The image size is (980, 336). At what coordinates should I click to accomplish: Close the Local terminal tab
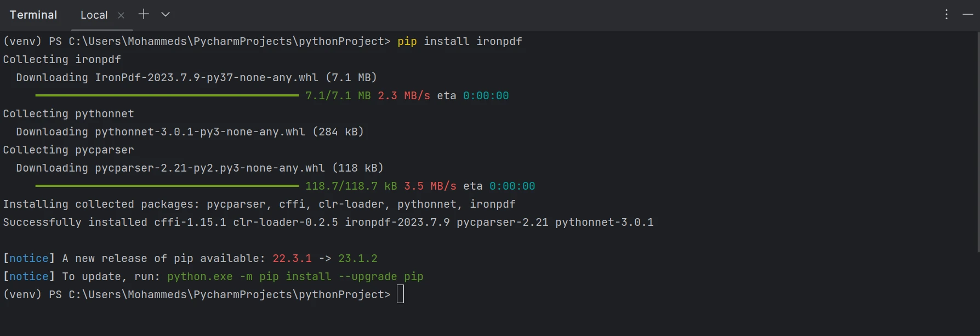coord(121,15)
